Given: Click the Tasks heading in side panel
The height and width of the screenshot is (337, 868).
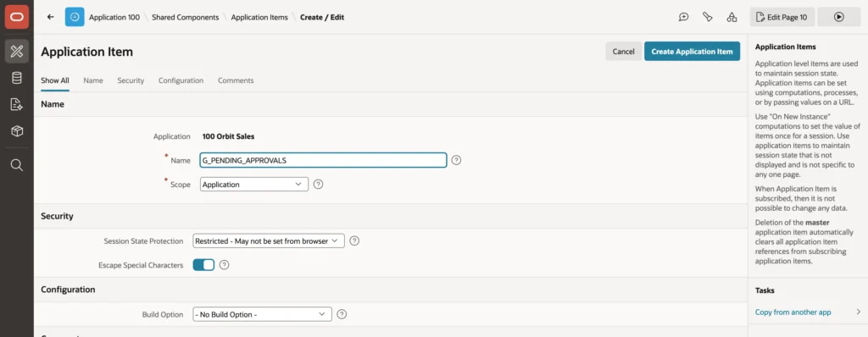Looking at the screenshot, I should click(765, 290).
